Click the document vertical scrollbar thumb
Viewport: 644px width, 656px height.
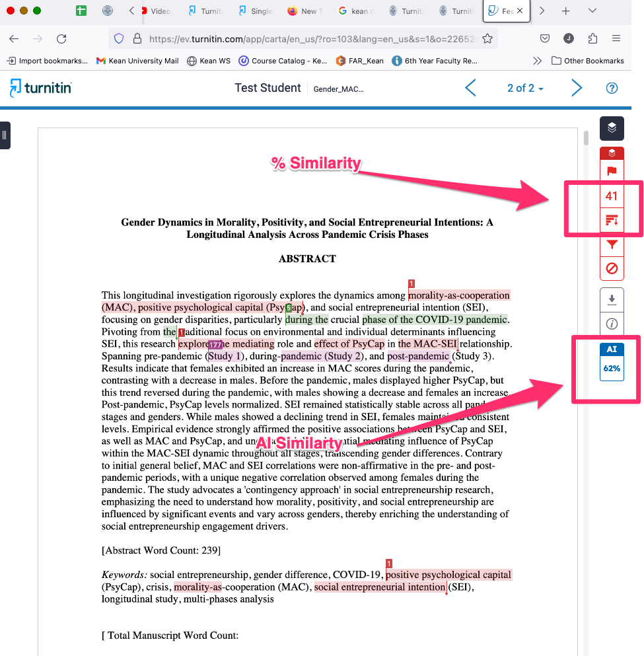[x=586, y=138]
